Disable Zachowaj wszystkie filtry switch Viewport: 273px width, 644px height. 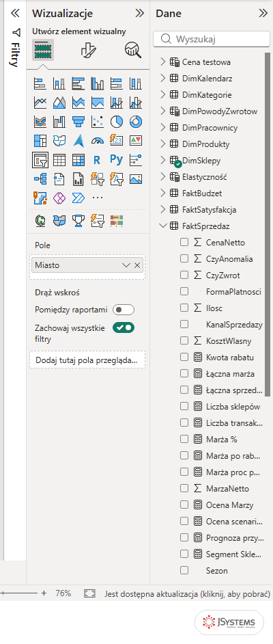point(124,327)
